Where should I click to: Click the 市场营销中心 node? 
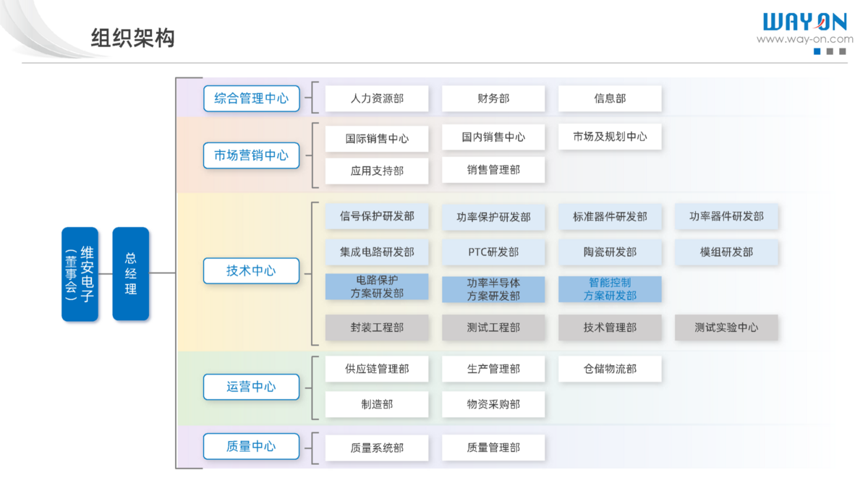tap(251, 155)
